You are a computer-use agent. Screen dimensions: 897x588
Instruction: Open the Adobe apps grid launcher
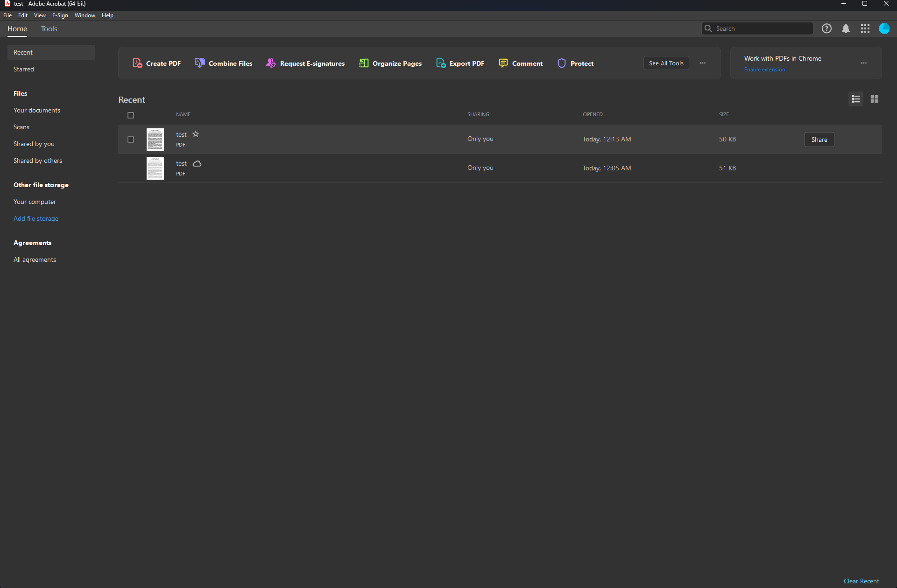point(865,28)
